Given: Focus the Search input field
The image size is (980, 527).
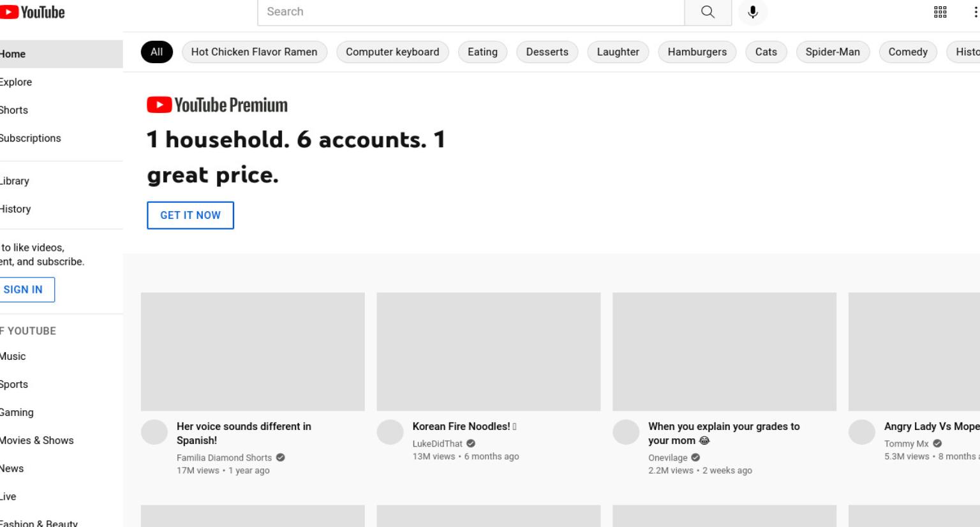Looking at the screenshot, I should 471,11.
